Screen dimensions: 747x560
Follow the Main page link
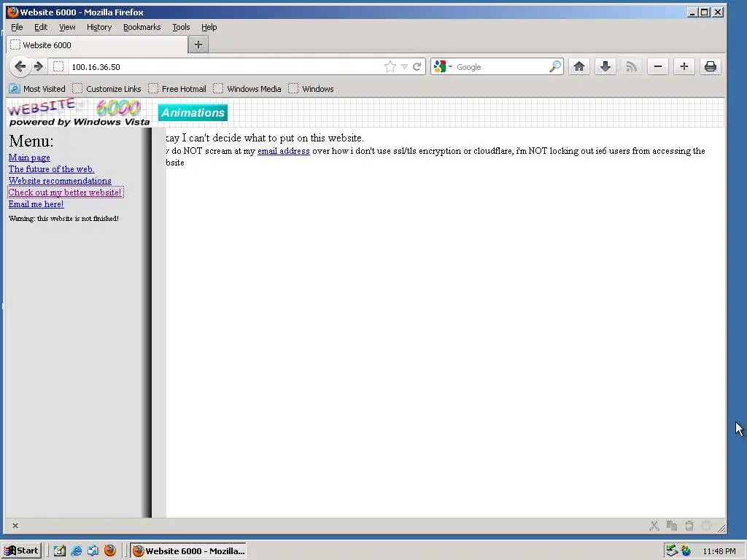click(x=29, y=157)
